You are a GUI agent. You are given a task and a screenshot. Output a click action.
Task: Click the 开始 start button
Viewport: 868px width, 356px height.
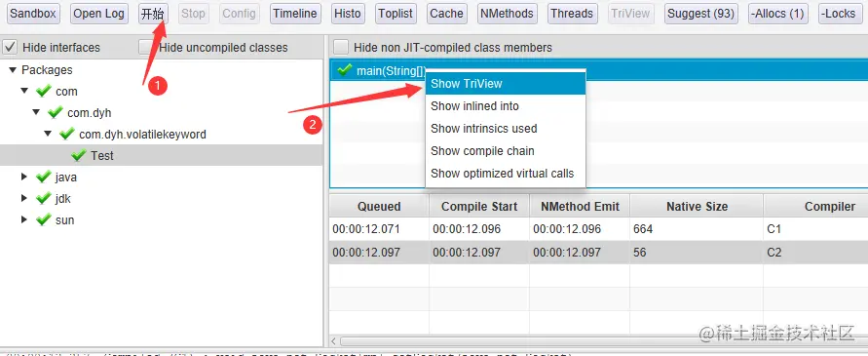153,14
